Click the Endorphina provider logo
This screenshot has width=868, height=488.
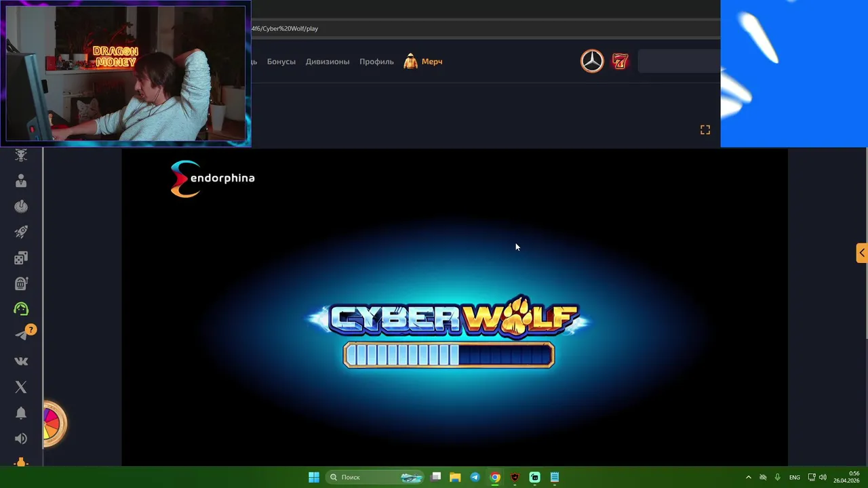pos(212,179)
